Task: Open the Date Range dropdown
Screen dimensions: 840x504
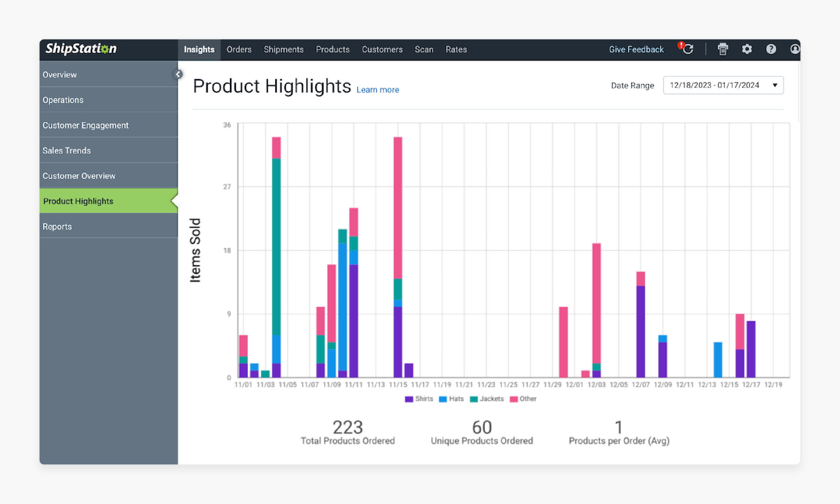Action: pyautogui.click(x=723, y=85)
